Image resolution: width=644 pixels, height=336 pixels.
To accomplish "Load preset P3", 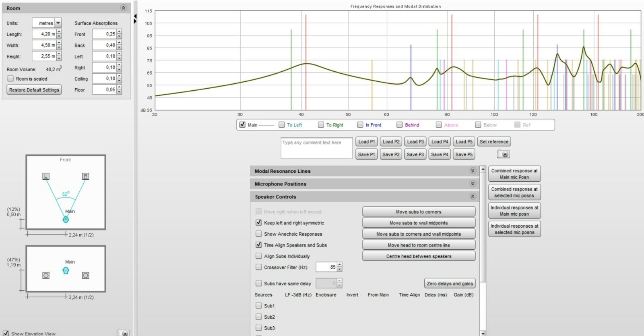I will coord(415,141).
